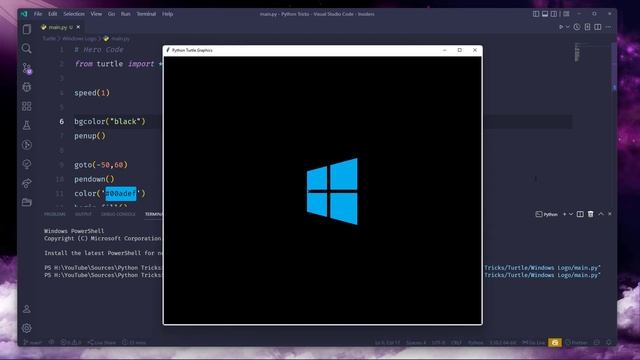Click Live Share in status bar
The width and height of the screenshot is (640, 360).
click(102, 342)
